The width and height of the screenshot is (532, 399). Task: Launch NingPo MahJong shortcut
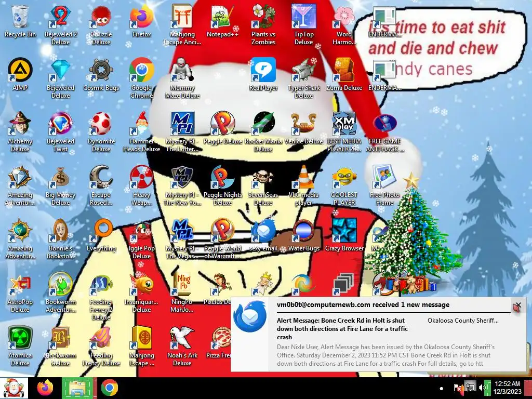pyautogui.click(x=182, y=292)
